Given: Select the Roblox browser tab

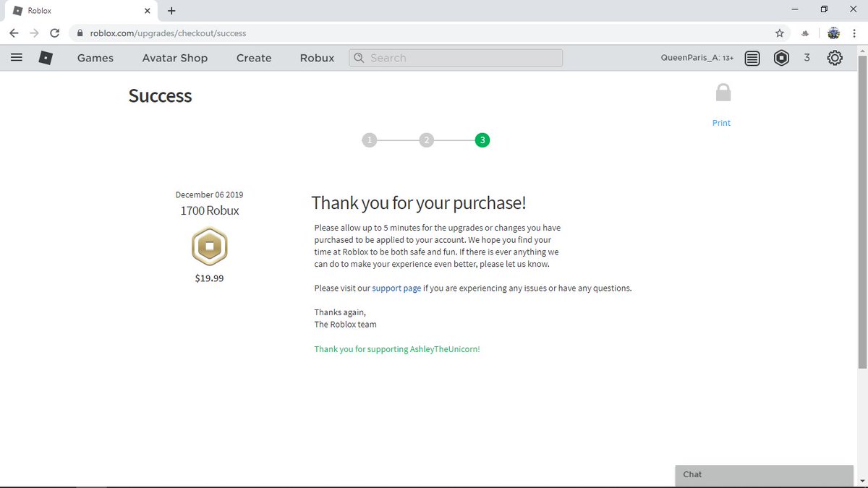Looking at the screenshot, I should [x=82, y=11].
